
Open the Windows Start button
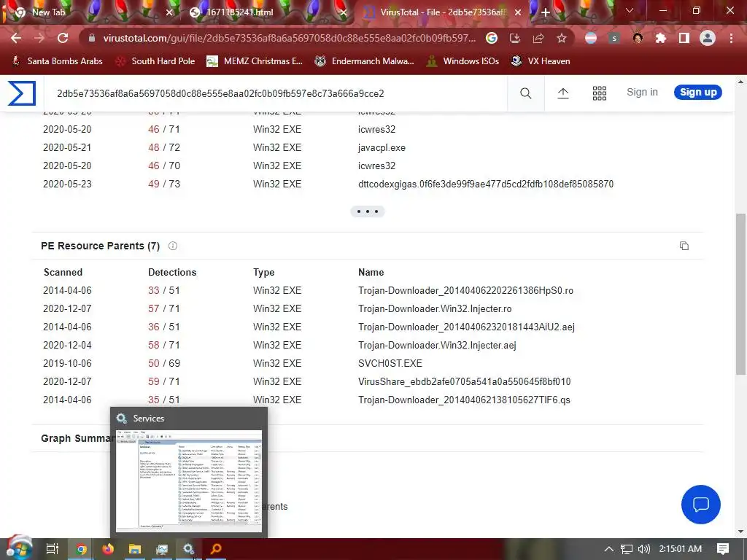coord(18,548)
